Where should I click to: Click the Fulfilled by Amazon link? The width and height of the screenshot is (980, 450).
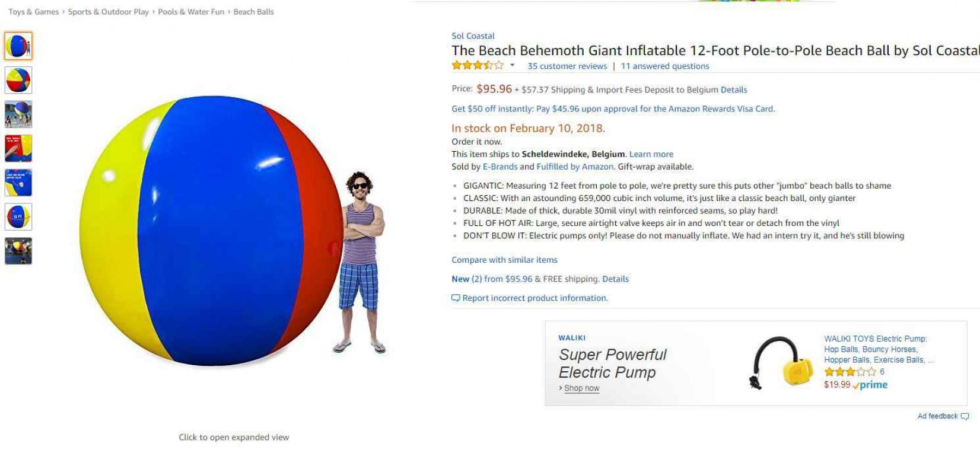[575, 167]
